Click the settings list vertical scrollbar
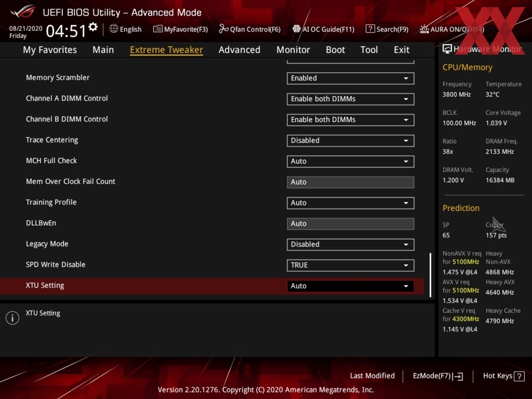The width and height of the screenshot is (532, 399). [x=430, y=275]
